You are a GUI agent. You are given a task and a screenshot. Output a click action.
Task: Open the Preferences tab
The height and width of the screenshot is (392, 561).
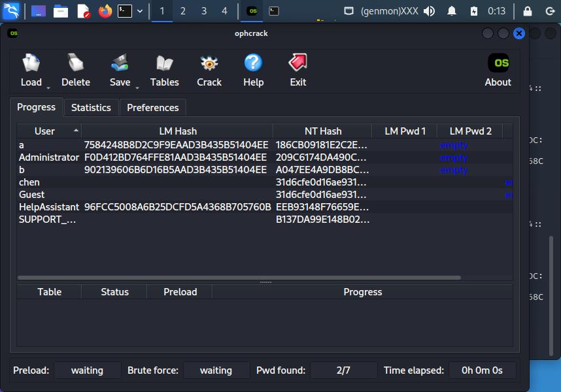click(153, 107)
